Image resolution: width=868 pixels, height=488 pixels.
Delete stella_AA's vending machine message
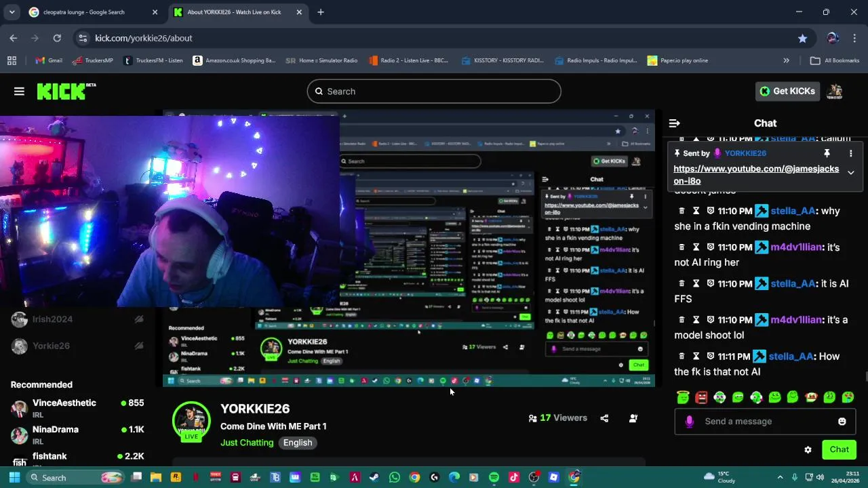[x=682, y=211]
